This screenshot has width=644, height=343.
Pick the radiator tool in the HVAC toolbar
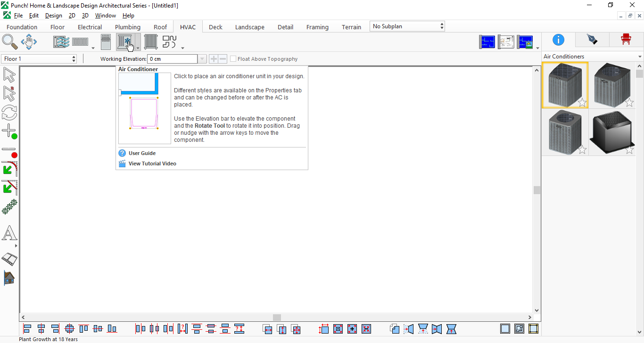151,42
